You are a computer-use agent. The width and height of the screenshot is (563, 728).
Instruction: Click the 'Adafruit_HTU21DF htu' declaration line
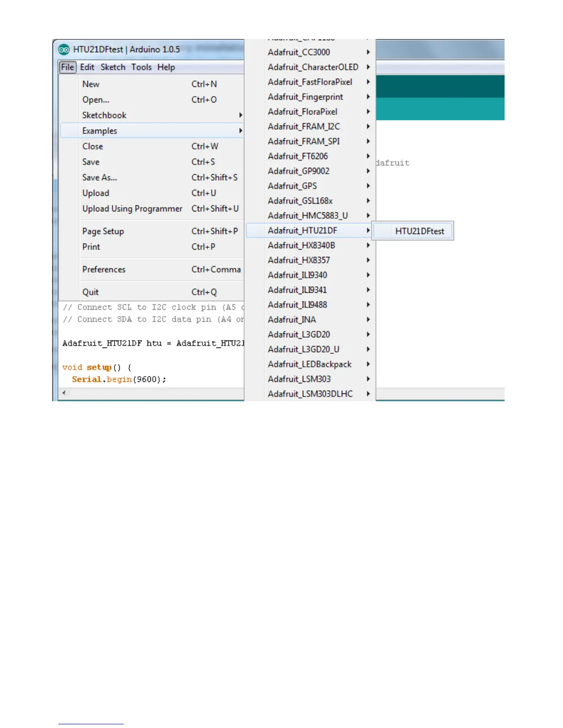click(154, 343)
